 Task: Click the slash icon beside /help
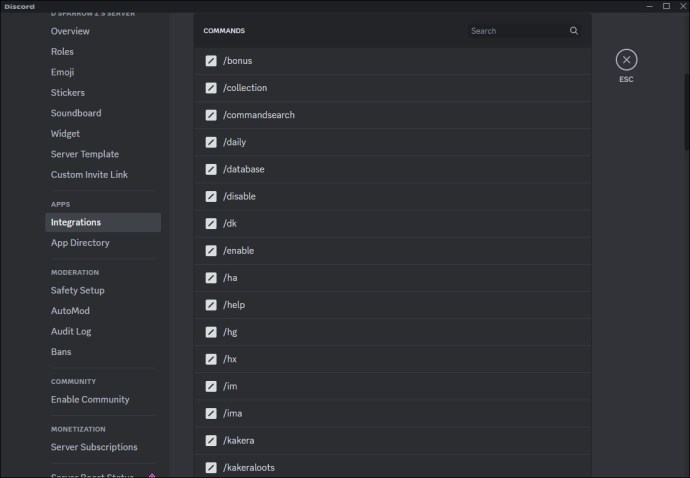click(211, 305)
